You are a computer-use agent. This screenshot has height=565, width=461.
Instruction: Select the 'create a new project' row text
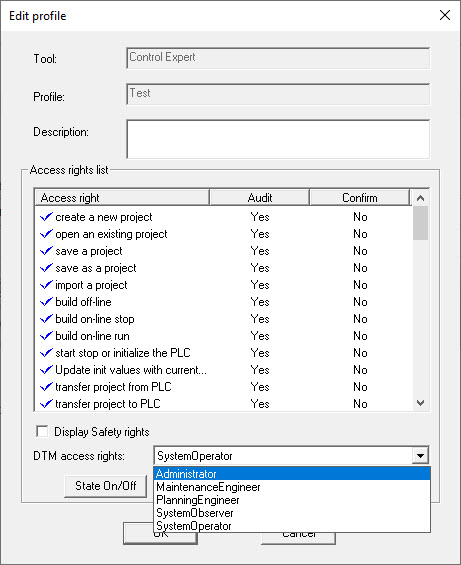point(104,217)
